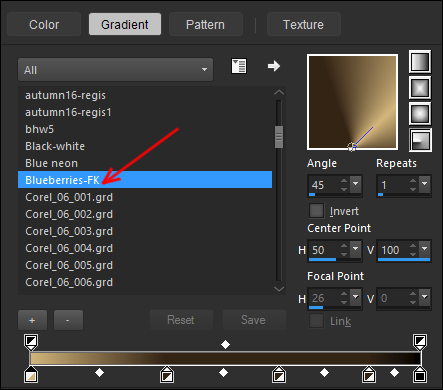Increase Repeats value with up arrow

413,181
